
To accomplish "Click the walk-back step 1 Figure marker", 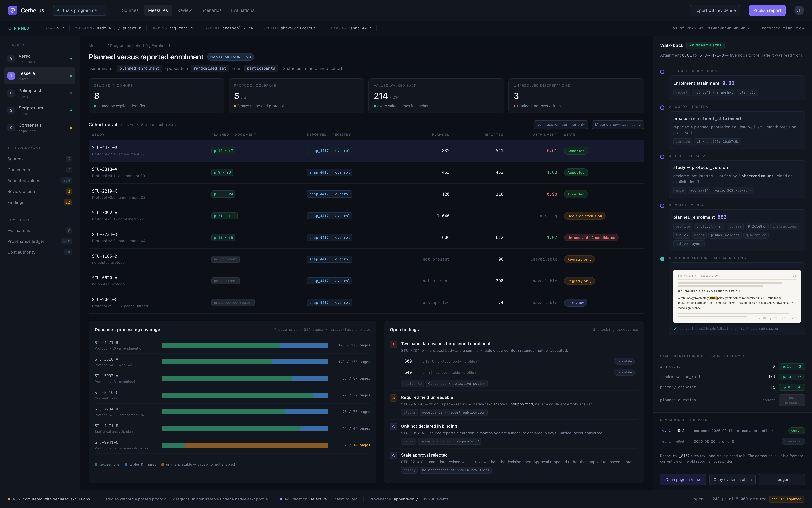I will click(662, 72).
